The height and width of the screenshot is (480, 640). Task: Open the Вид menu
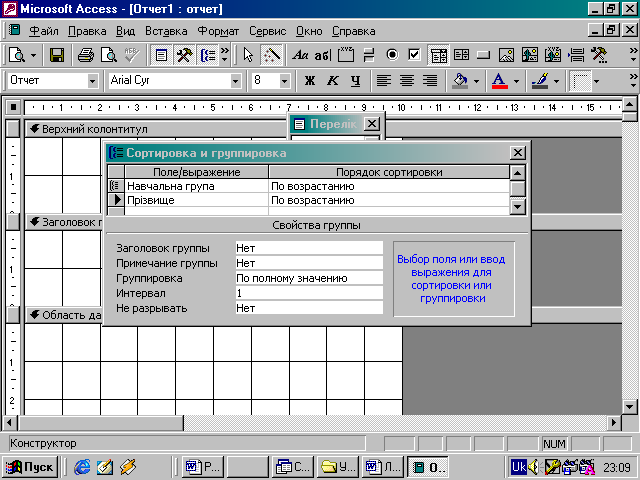[125, 31]
